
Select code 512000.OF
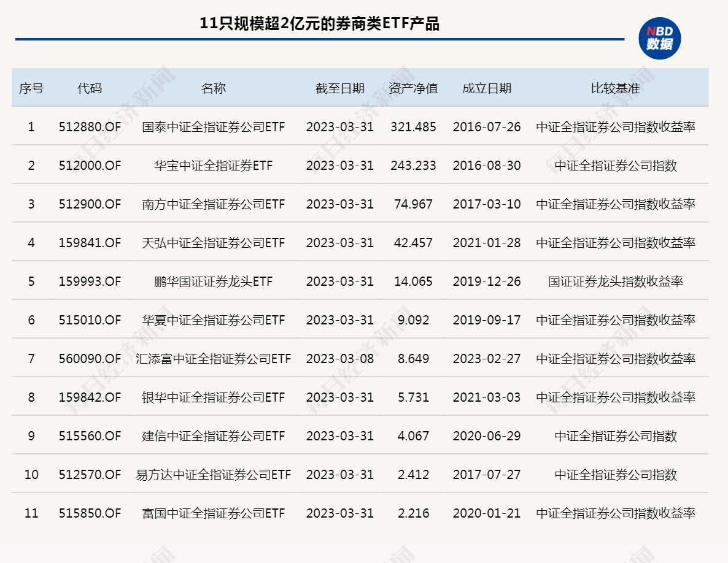(x=90, y=165)
